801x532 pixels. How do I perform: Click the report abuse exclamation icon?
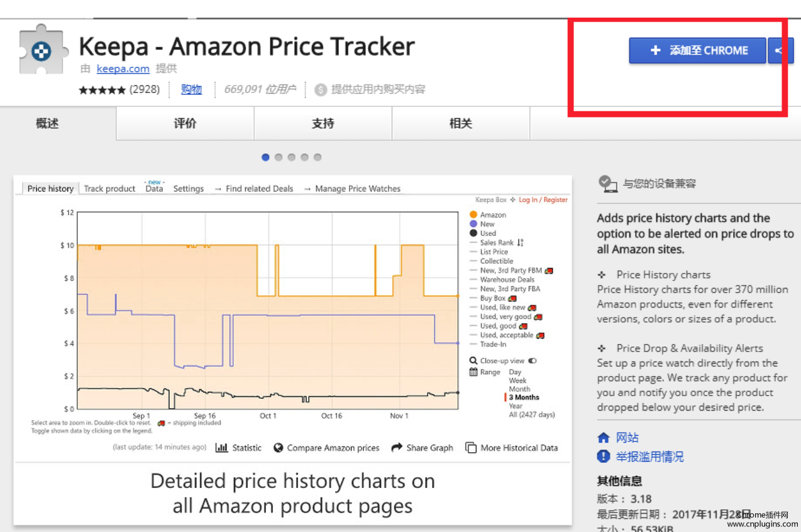tap(604, 457)
